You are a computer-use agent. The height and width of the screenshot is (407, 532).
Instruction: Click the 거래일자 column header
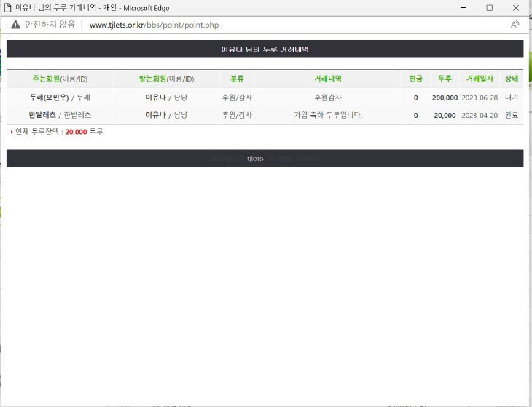coord(480,79)
